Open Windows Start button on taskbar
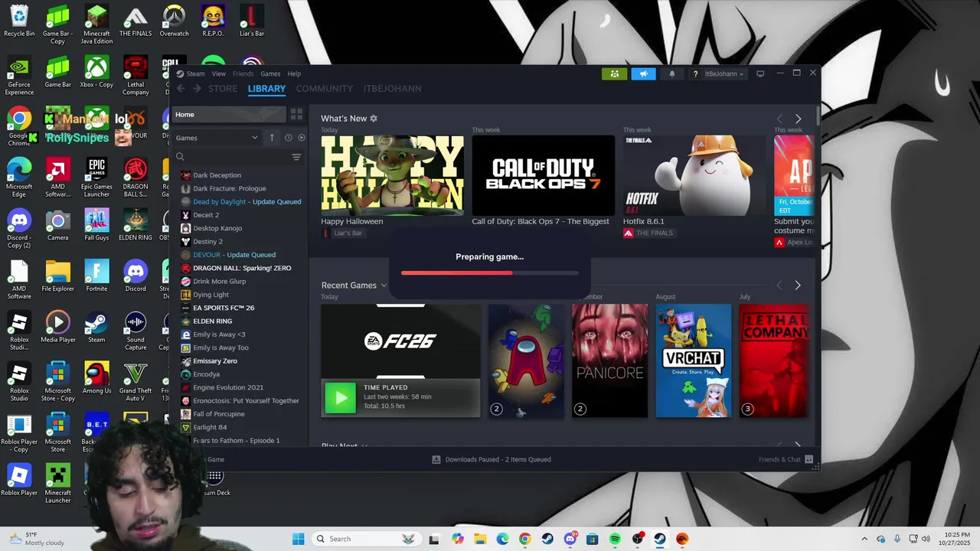The image size is (980, 551). point(298,539)
